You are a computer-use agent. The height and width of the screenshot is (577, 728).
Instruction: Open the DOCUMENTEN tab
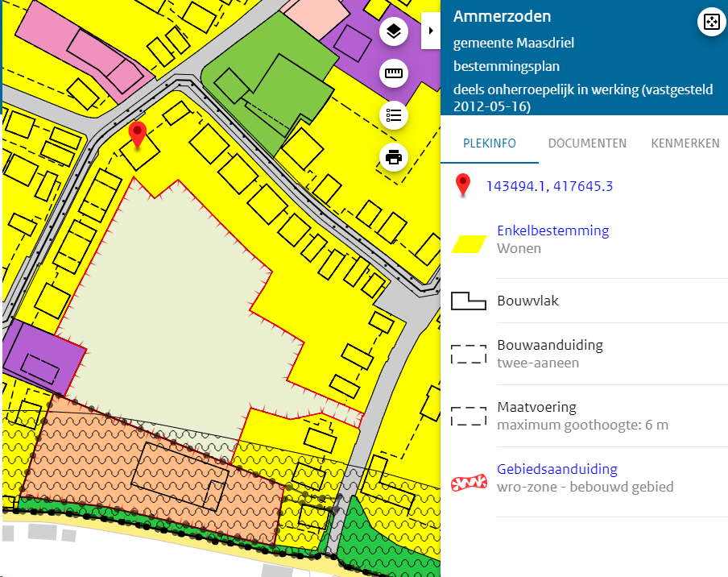point(587,143)
